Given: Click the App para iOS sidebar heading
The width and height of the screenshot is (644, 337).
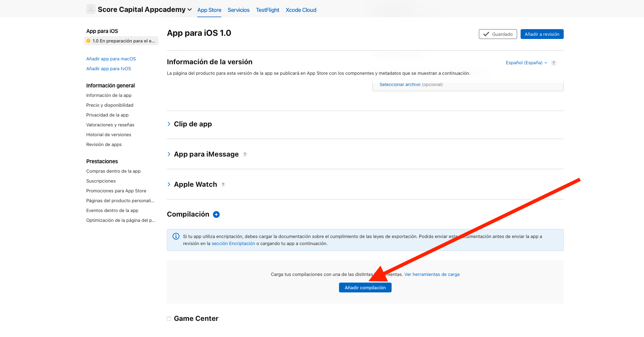Looking at the screenshot, I should pyautogui.click(x=102, y=31).
